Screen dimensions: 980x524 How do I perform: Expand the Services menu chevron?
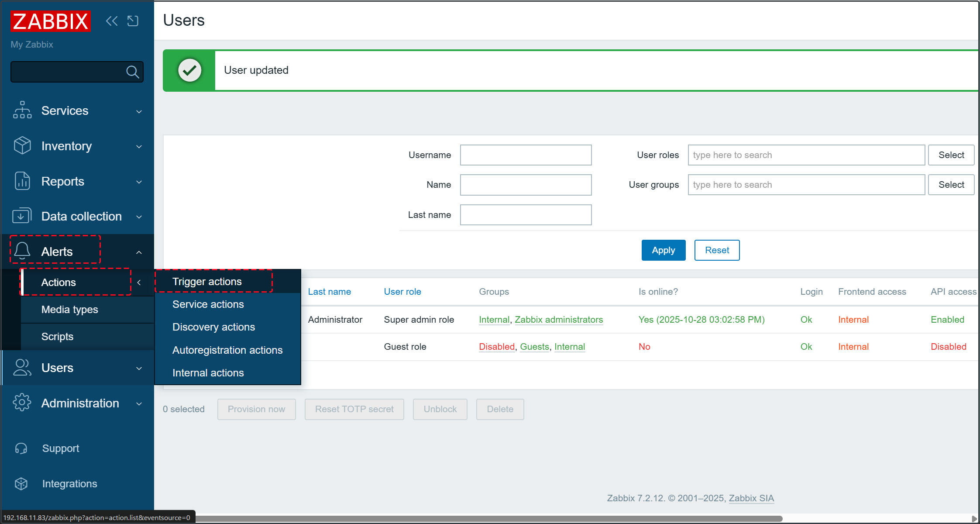coord(139,111)
